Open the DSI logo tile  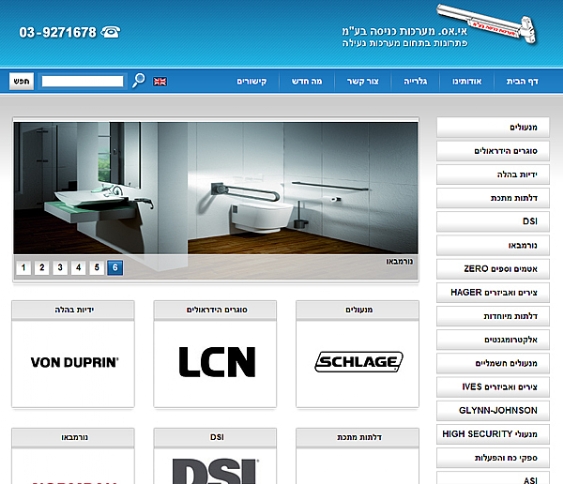click(215, 466)
